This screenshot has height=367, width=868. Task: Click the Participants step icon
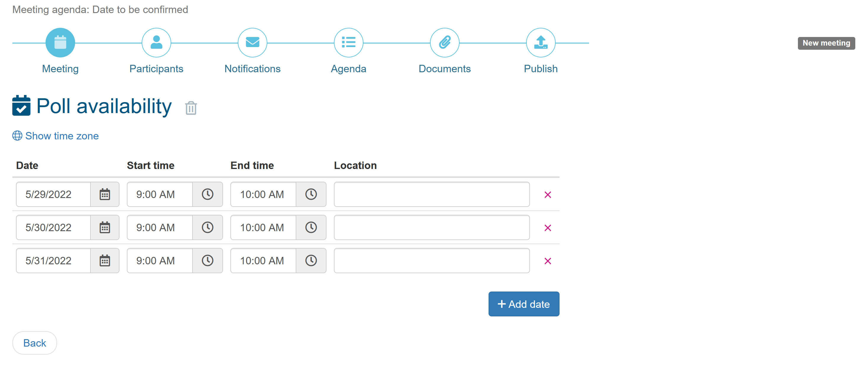click(x=156, y=43)
